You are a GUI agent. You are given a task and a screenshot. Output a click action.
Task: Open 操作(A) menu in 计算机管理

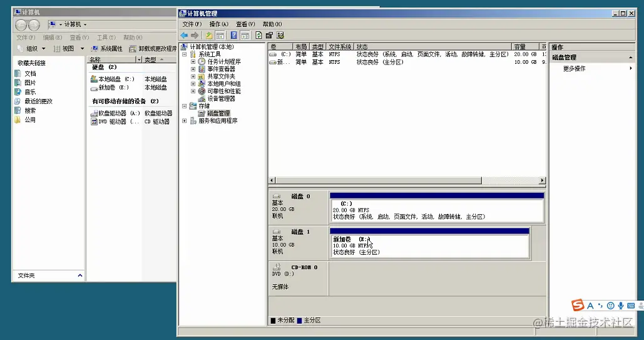(x=218, y=24)
